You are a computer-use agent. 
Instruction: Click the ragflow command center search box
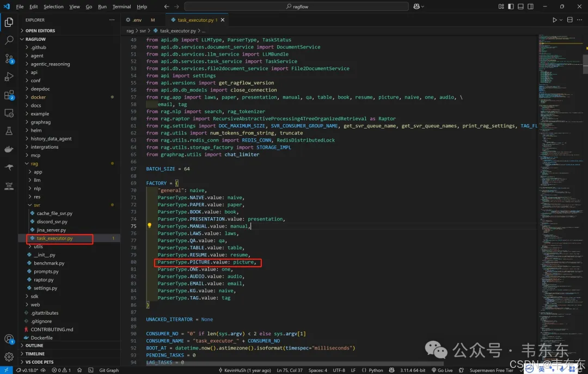coord(296,7)
